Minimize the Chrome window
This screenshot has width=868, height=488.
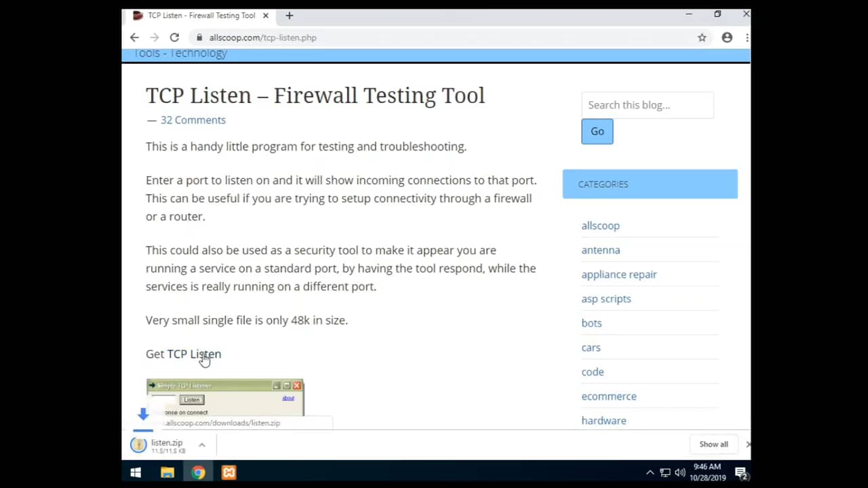689,14
